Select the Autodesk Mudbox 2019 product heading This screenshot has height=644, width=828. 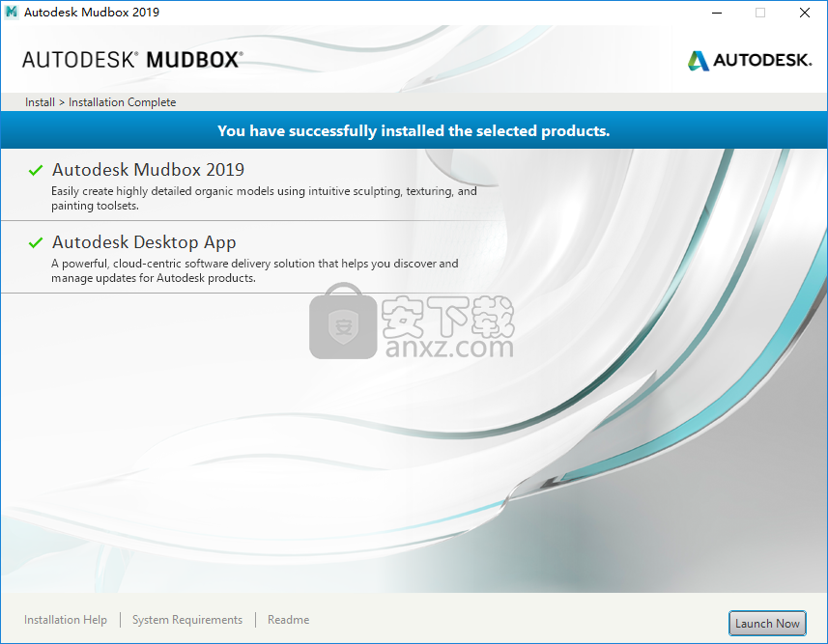coord(148,170)
